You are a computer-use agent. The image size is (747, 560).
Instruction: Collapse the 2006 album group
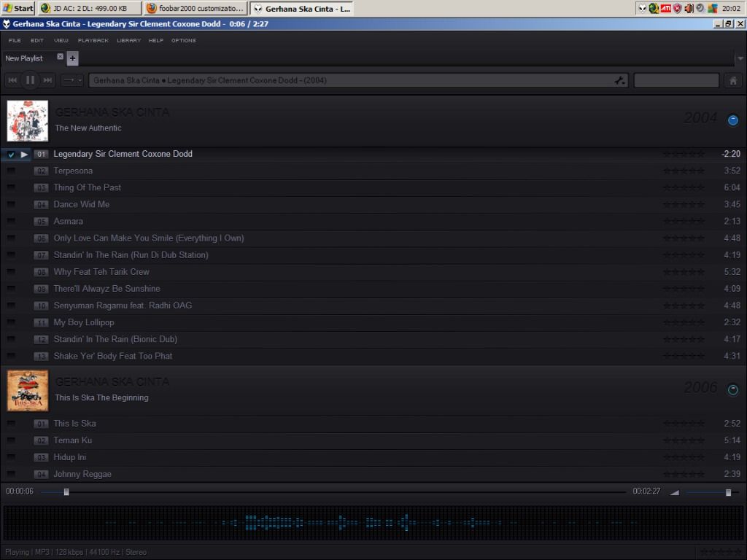tap(733, 390)
